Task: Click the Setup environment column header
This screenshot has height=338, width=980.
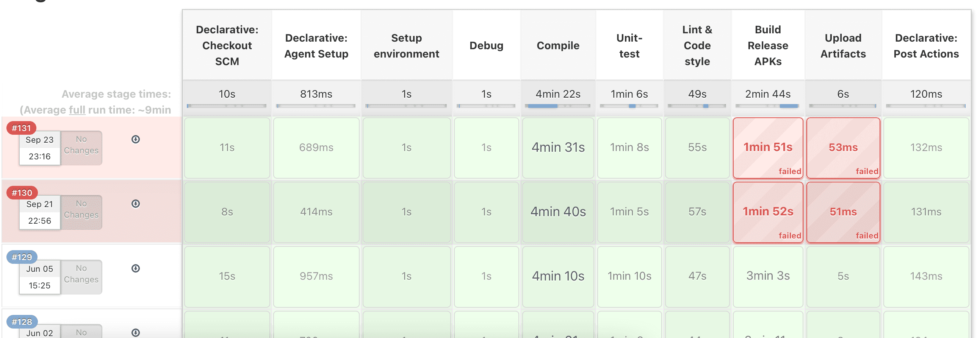Action: click(x=406, y=45)
